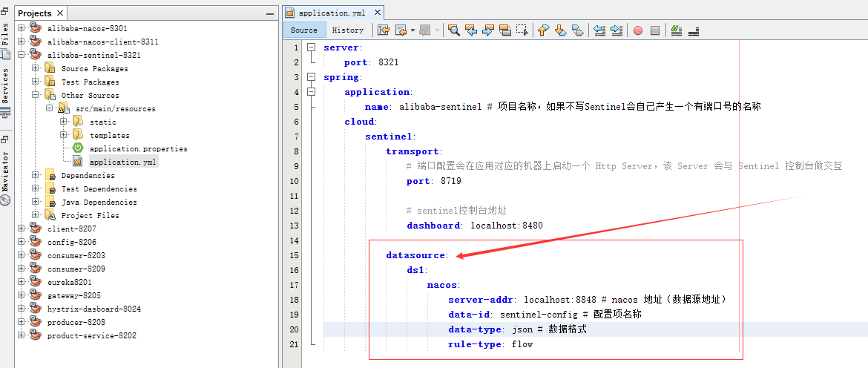Screen dimensions: 868x368
Task: Expand the Source Packages folder
Action: [x=35, y=68]
